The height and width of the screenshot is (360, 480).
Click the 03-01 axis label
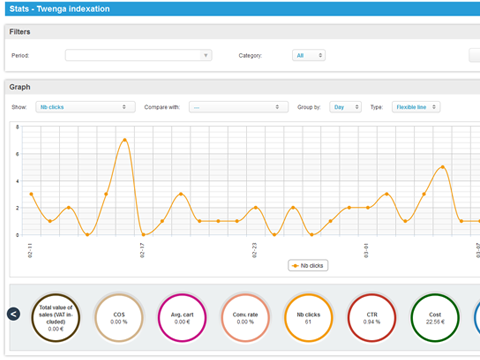click(366, 250)
